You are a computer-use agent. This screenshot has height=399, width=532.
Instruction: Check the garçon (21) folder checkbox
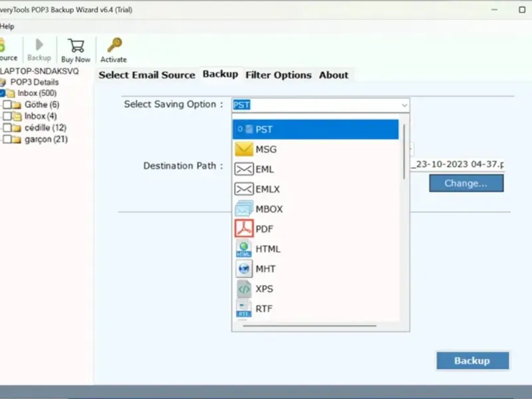coord(7,139)
